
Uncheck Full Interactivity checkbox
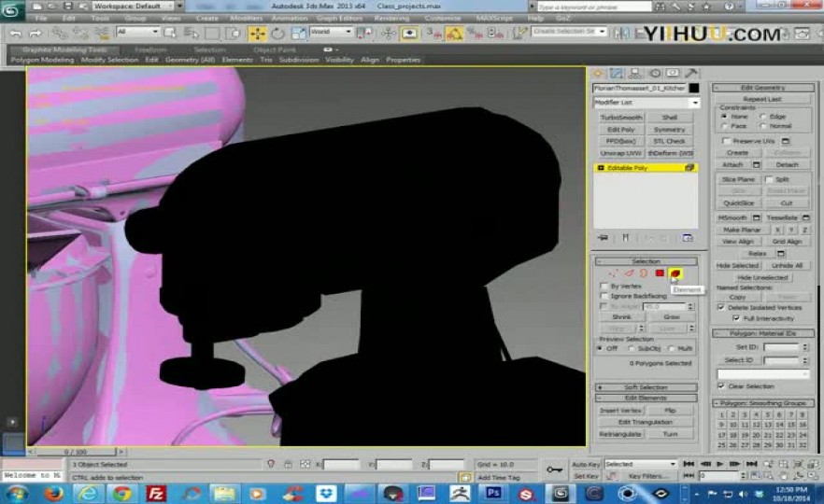[736, 318]
